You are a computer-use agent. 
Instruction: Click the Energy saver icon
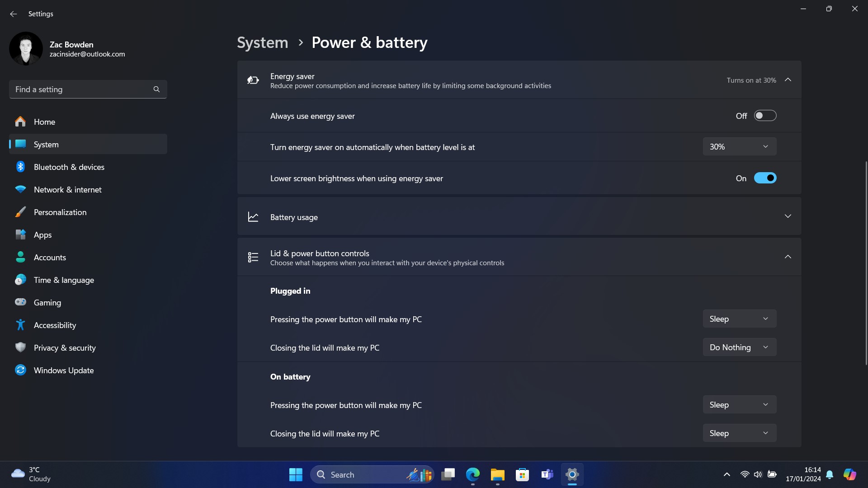coord(253,80)
